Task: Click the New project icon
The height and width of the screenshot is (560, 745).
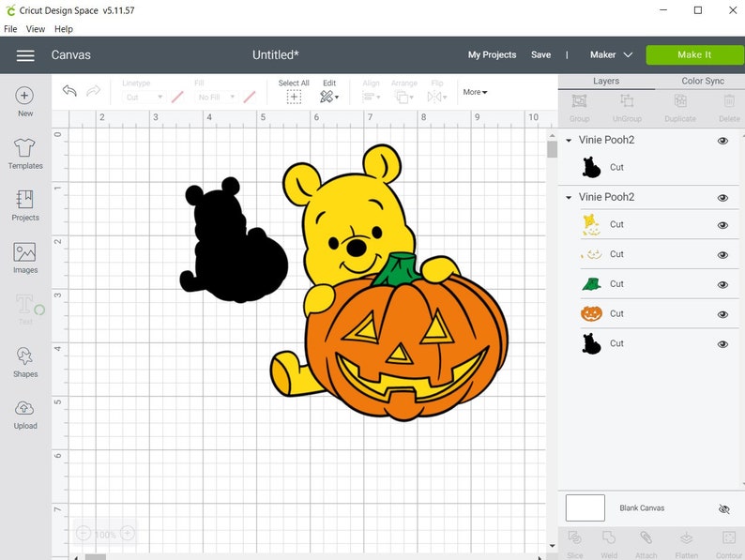Action: 24,96
